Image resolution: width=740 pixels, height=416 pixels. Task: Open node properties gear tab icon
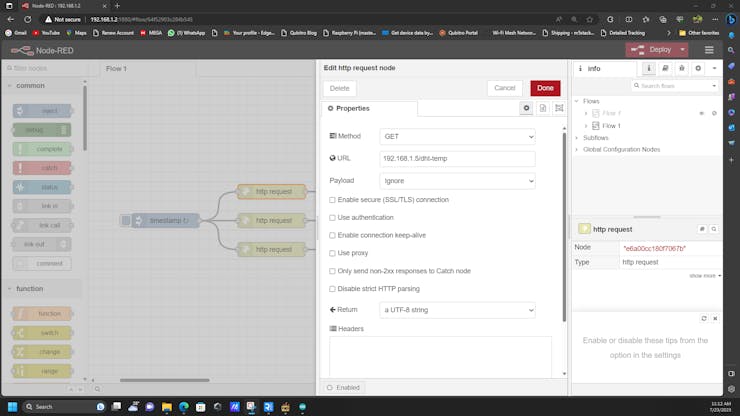pyautogui.click(x=526, y=108)
